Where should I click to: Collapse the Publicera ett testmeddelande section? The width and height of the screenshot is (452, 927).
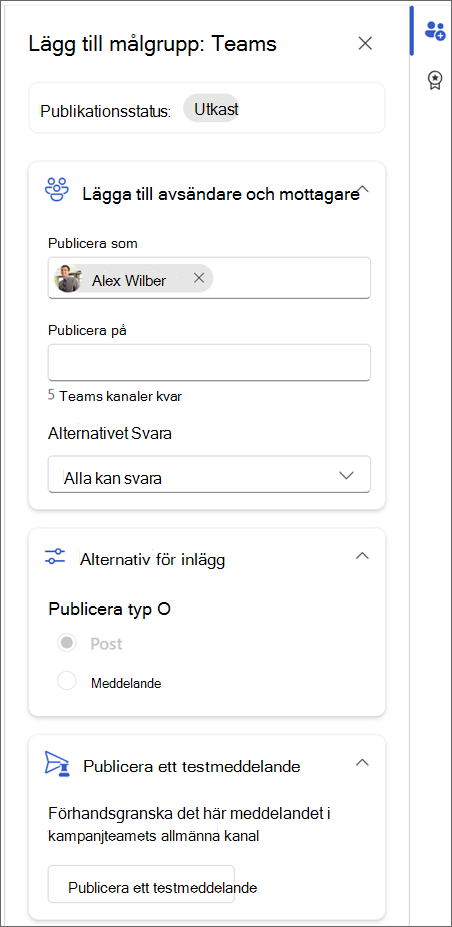(x=362, y=762)
